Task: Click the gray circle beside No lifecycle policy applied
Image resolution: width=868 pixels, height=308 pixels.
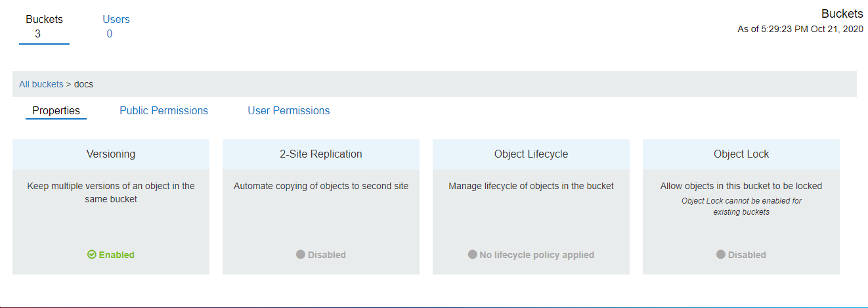Action: [x=472, y=255]
